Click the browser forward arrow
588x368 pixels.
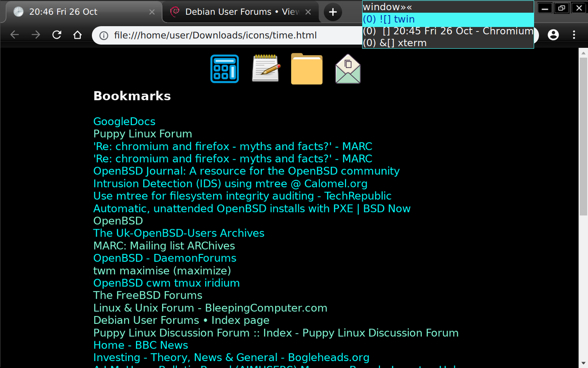click(x=36, y=35)
